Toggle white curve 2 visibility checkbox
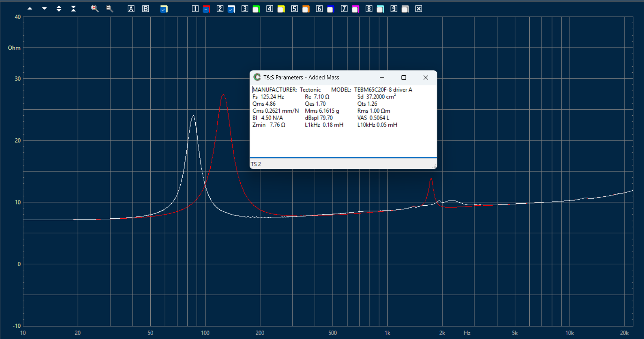 click(x=231, y=9)
